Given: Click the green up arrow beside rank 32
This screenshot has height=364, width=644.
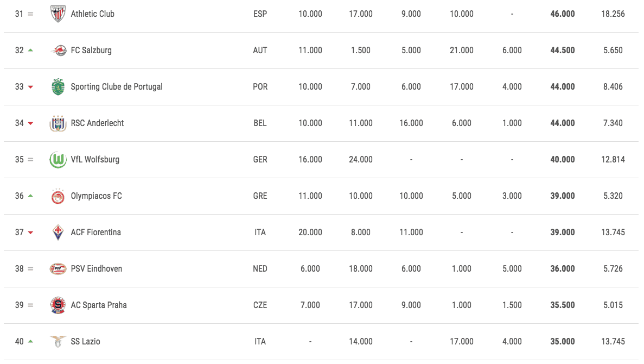Looking at the screenshot, I should point(30,50).
